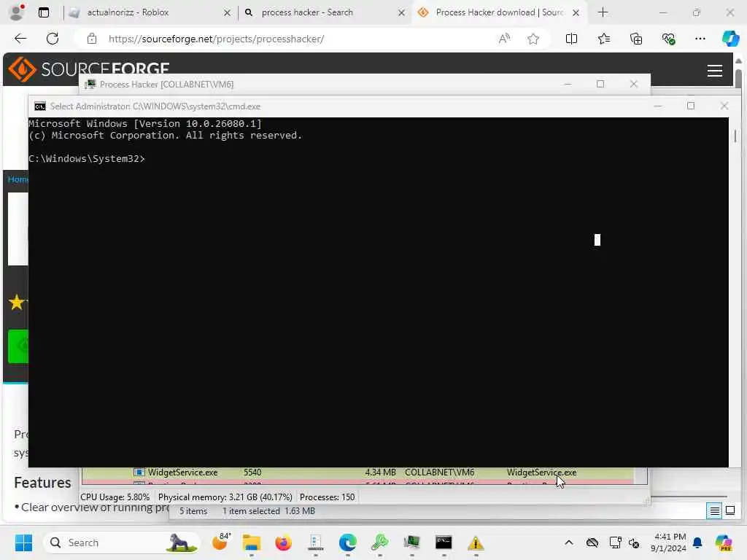
Task: Click the cloud sync tray icon
Action: click(592, 542)
